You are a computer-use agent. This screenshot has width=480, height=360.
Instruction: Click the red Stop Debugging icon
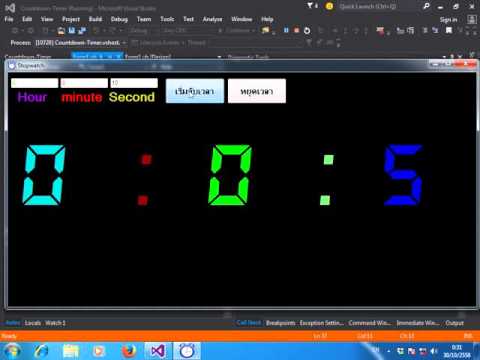point(296,30)
